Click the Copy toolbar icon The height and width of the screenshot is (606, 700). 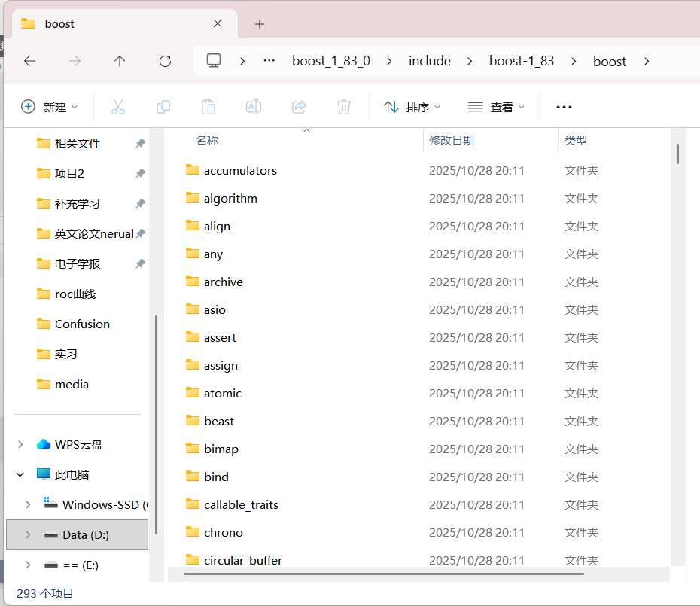tap(163, 107)
